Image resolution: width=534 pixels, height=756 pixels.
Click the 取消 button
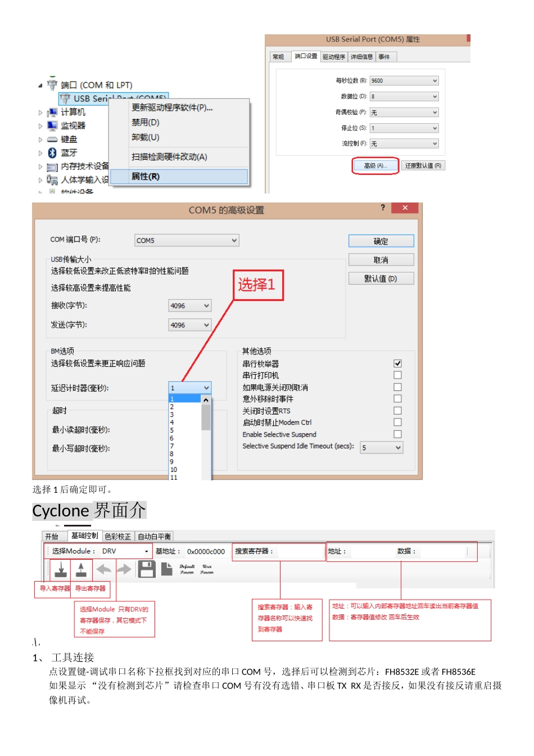pos(381,260)
